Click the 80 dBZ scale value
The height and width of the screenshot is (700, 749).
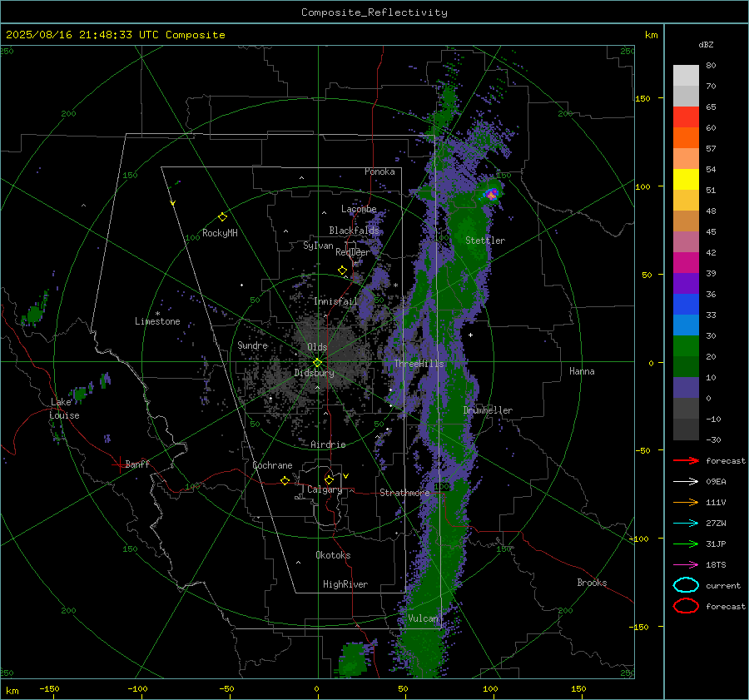pos(711,66)
